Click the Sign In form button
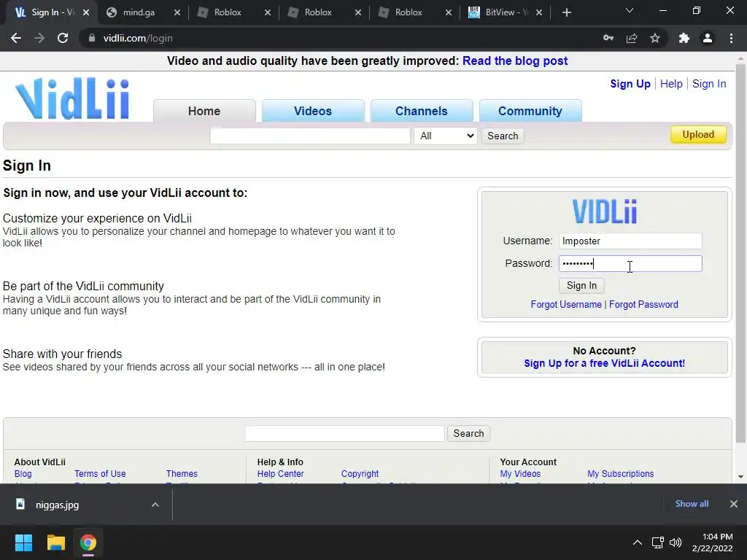 click(x=581, y=285)
